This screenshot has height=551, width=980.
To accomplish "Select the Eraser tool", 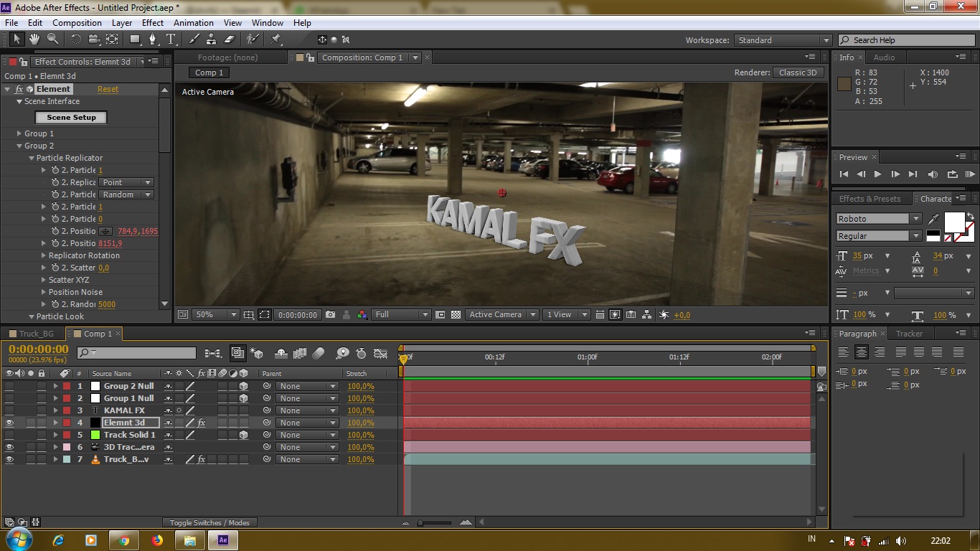I will click(x=230, y=39).
